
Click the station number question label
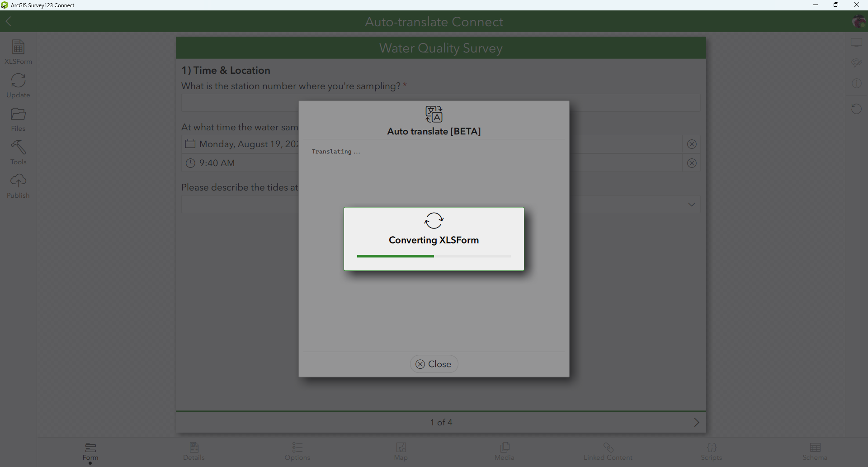(294, 86)
